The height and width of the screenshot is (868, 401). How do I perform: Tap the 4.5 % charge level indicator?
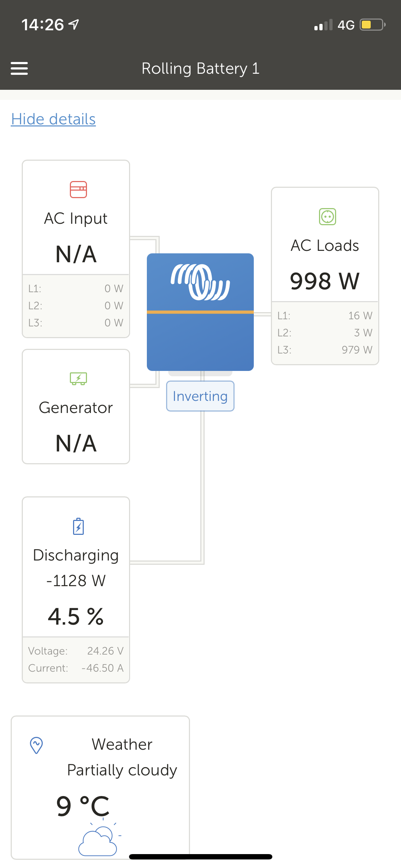pos(76,616)
